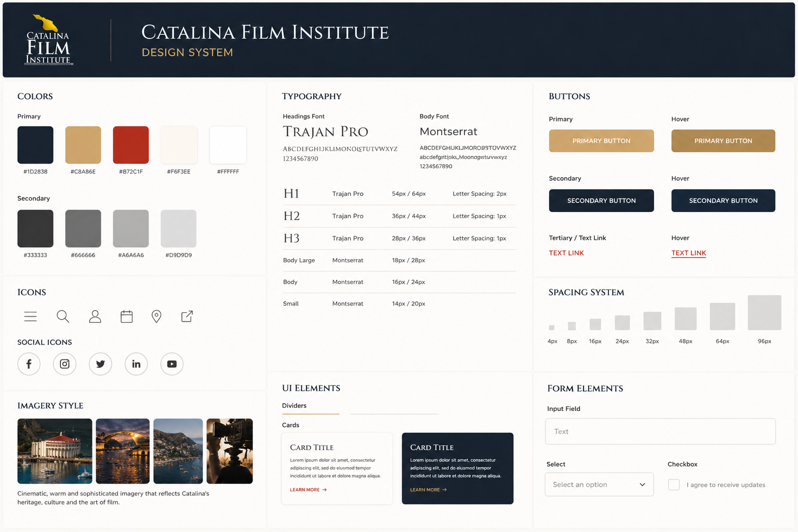This screenshot has height=532, width=798.
Task: Click the underlined hover Text Link
Action: pyautogui.click(x=688, y=253)
